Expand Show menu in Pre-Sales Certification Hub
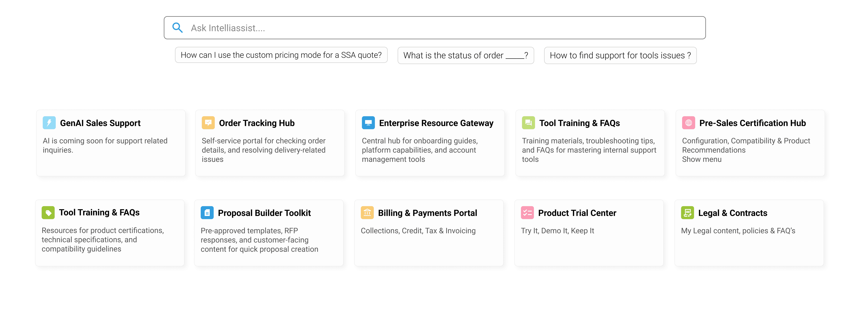868x328 pixels. point(702,159)
